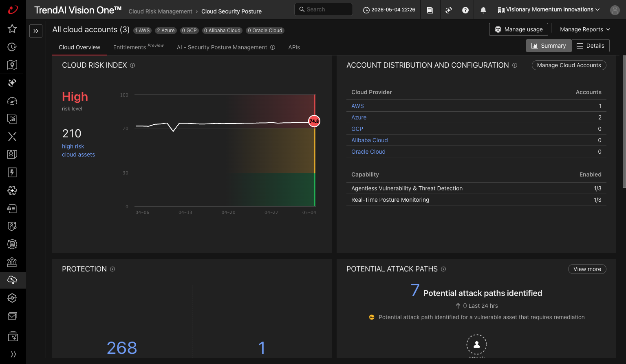
Task: Click the Trend Micro logo in sidebar
Action: [13, 9]
